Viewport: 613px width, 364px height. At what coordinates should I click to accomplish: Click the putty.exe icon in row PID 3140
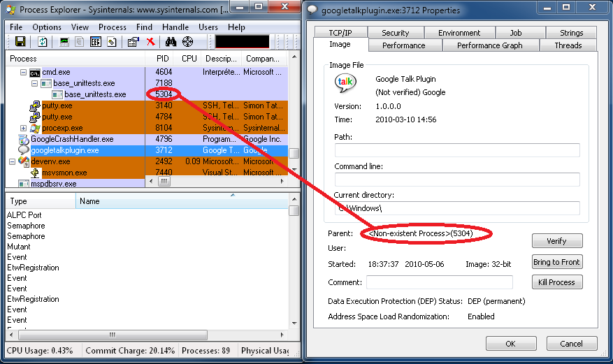[x=35, y=105]
